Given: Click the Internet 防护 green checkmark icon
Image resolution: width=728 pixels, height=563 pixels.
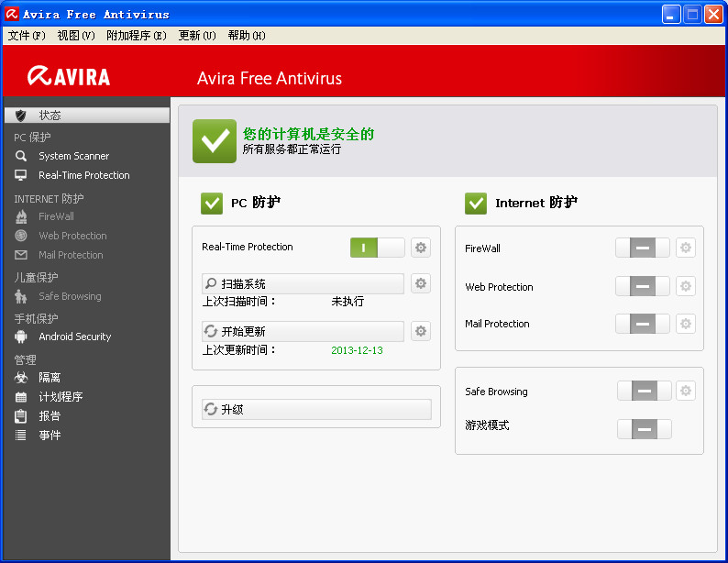Looking at the screenshot, I should coord(476,204).
